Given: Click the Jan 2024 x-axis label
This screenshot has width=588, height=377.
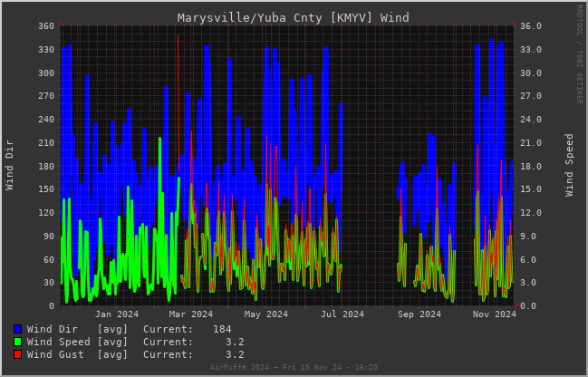Looking at the screenshot, I should pos(117,314).
